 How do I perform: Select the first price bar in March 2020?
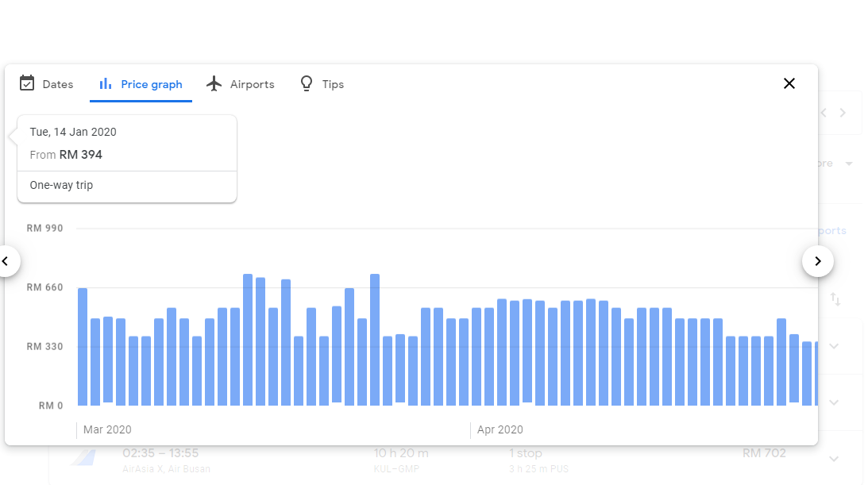pos(83,347)
